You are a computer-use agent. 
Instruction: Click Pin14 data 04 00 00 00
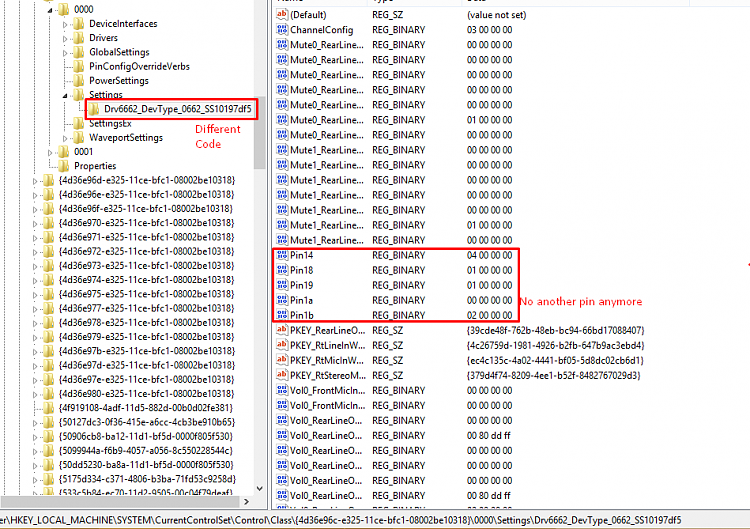click(x=489, y=255)
